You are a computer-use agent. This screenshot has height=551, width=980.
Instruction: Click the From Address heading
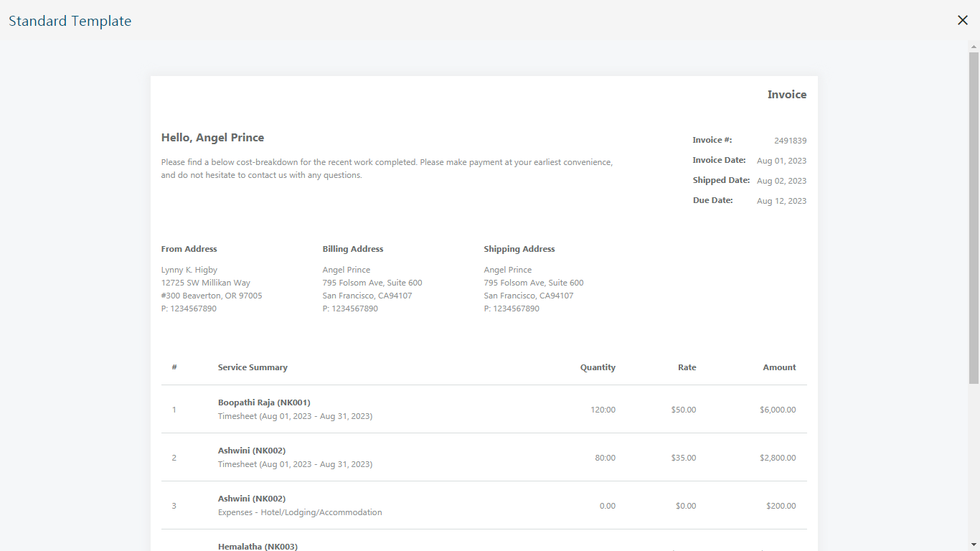click(x=189, y=249)
